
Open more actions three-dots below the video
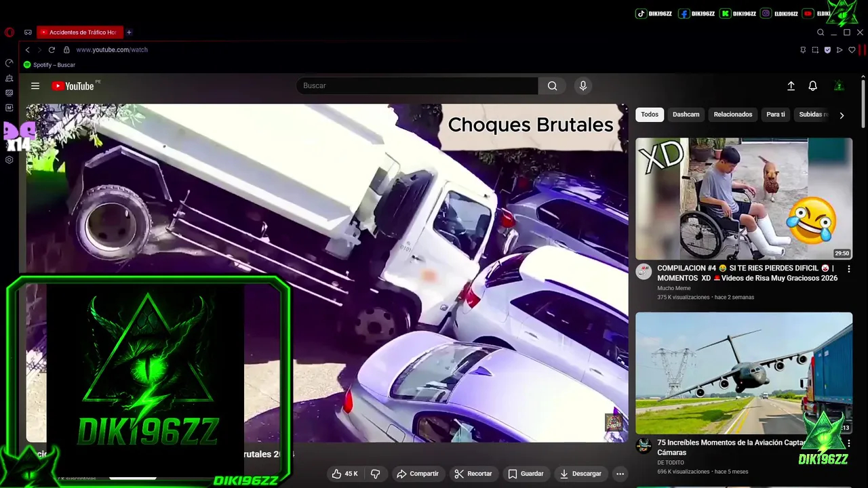620,474
